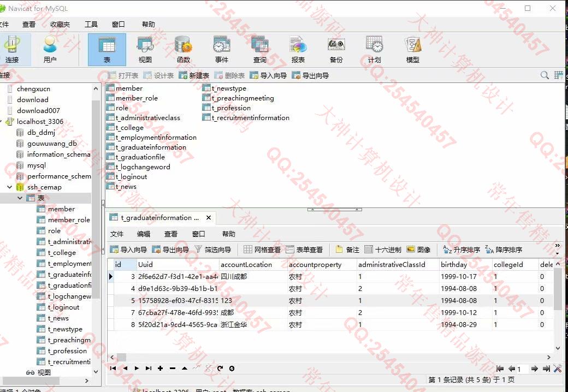
Task: Open the 连接 (Connection) toolbar icon
Action: tap(13, 50)
